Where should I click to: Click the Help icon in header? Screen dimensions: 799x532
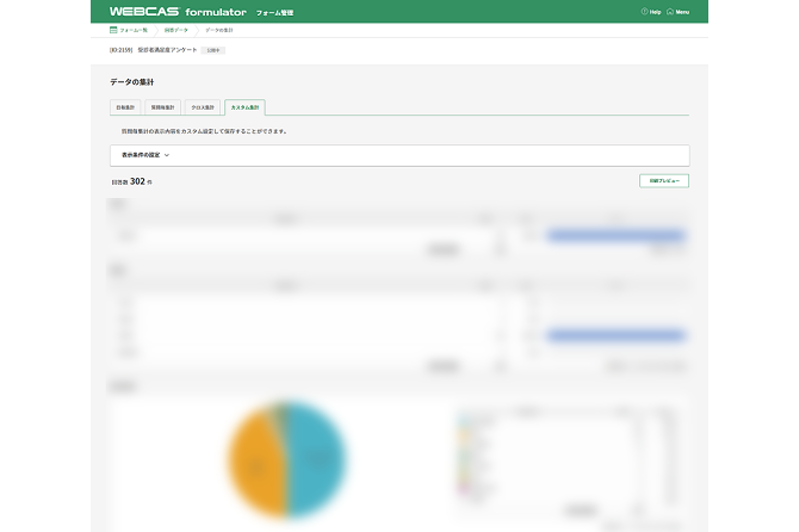point(645,11)
